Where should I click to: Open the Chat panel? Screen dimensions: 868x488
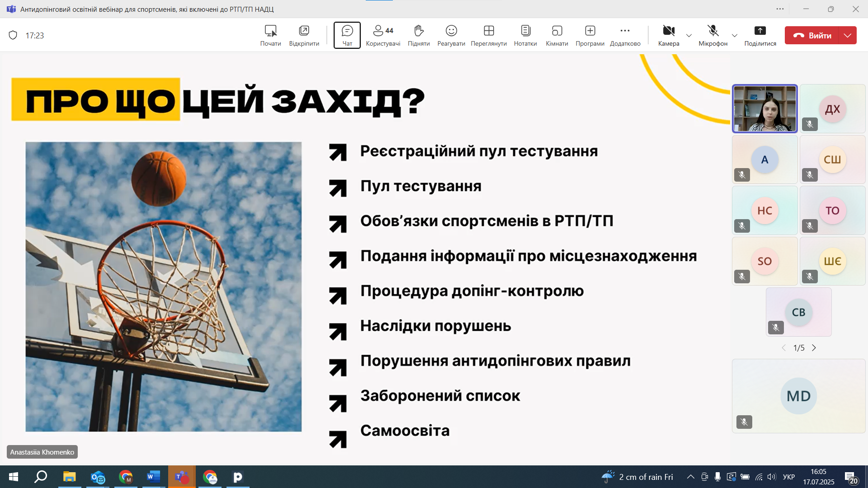coord(347,35)
